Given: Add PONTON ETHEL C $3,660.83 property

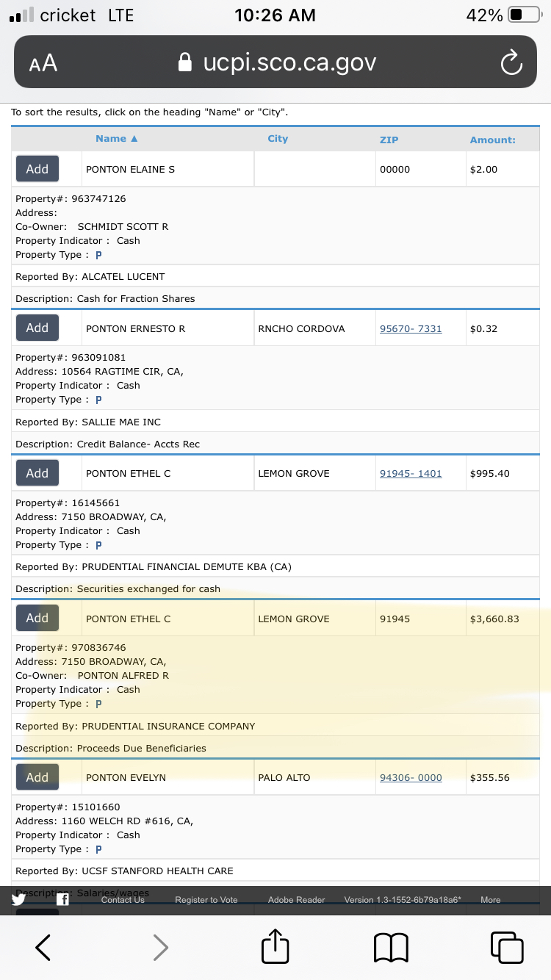Looking at the screenshot, I should pyautogui.click(x=37, y=619).
